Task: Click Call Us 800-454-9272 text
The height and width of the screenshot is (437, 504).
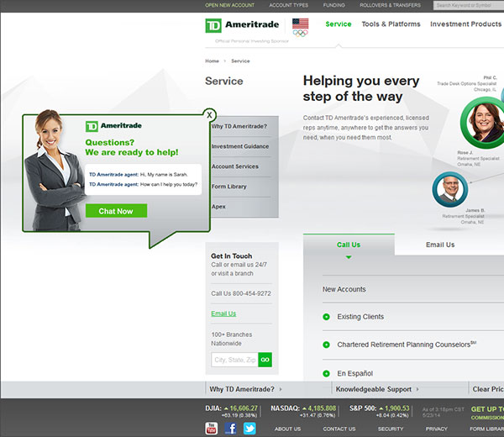Action: click(241, 293)
